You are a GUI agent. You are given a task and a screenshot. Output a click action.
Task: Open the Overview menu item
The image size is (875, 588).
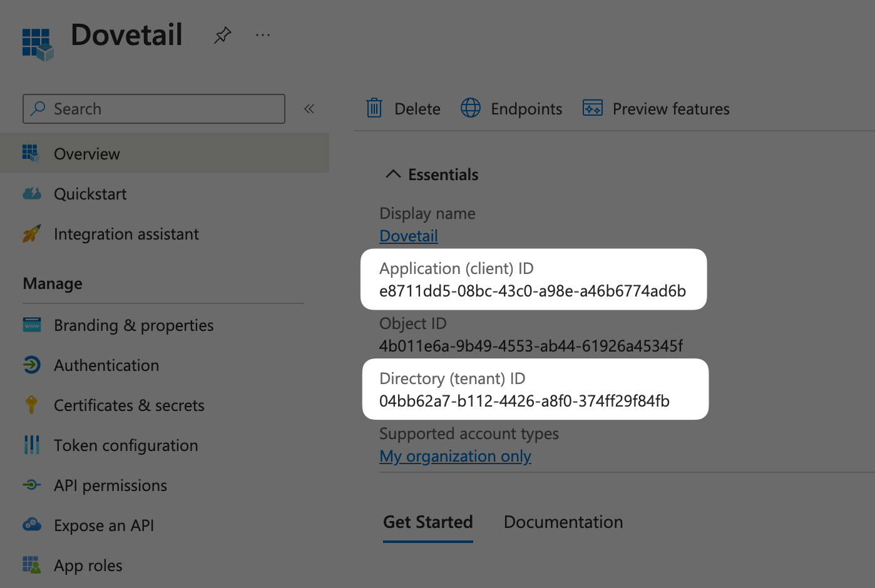pos(165,153)
